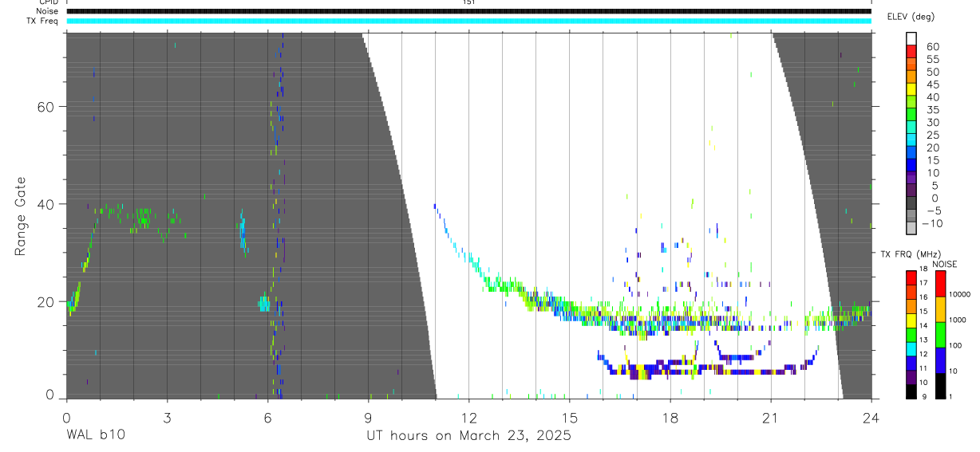The image size is (980, 452).
Task: Click the cyan TX Freq strip above plot
Action: tap(468, 21)
